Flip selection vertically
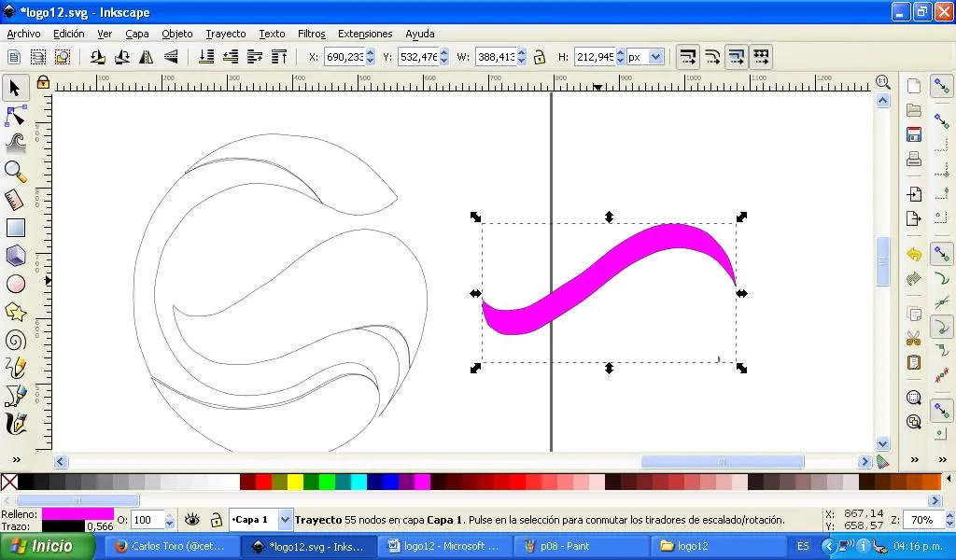956x560 pixels. tap(171, 57)
